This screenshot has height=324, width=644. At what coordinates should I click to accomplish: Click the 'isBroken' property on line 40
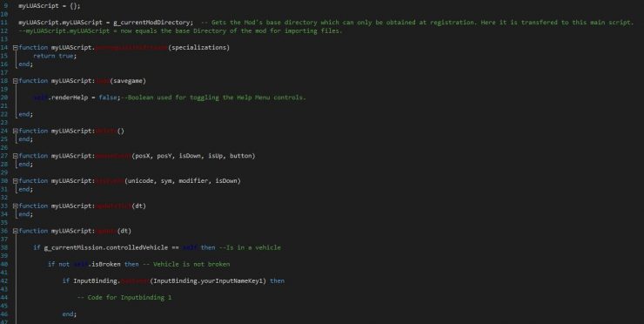pos(106,265)
